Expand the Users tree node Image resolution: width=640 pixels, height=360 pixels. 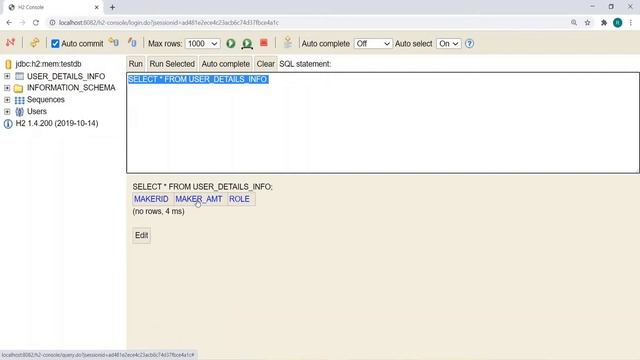[x=7, y=111]
